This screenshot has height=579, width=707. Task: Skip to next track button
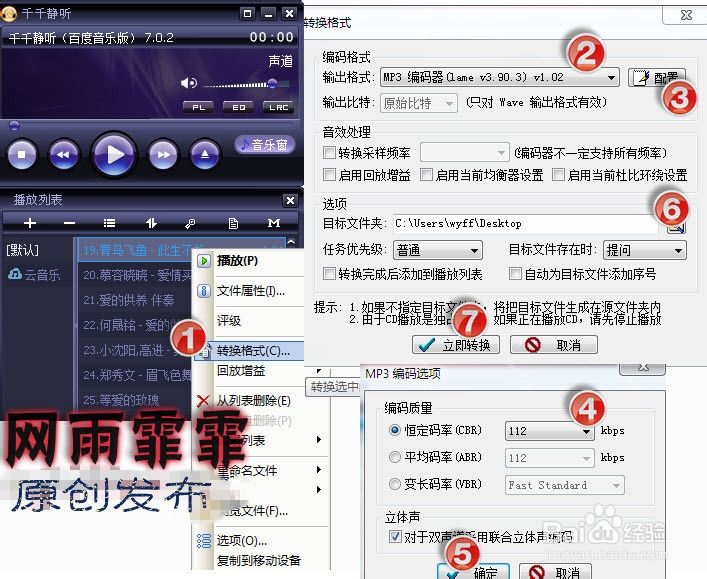tap(163, 155)
